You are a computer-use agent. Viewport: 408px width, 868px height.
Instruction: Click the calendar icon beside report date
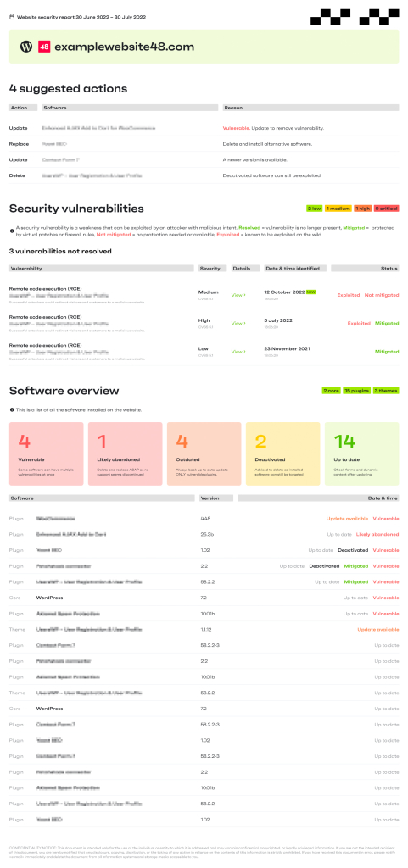pos(12,17)
